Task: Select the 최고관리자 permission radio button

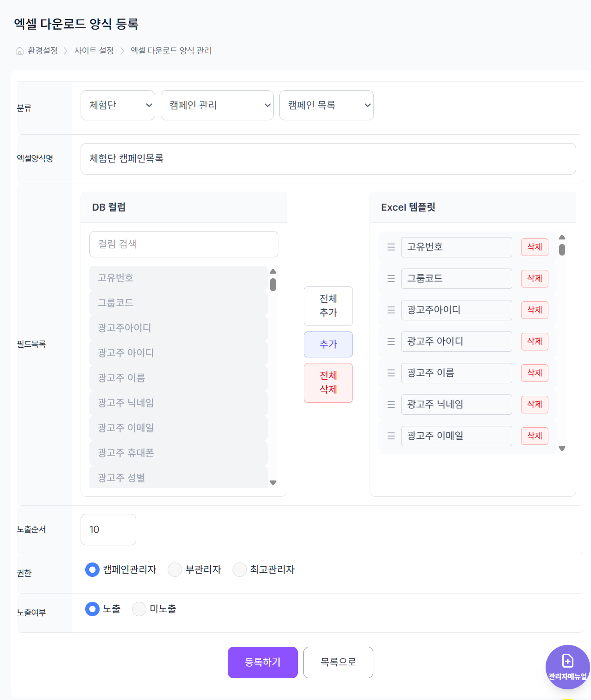Action: coord(239,569)
